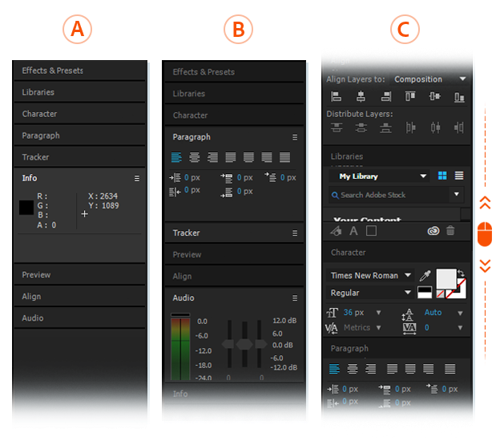Click the Search Adobe Stock field
Image resolution: width=504 pixels, height=441 pixels.
[389, 195]
